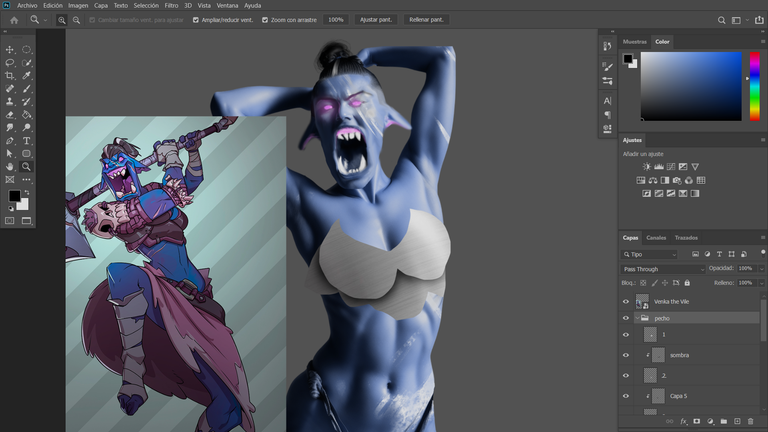
Task: Open the Color panel options menu
Action: click(x=763, y=42)
